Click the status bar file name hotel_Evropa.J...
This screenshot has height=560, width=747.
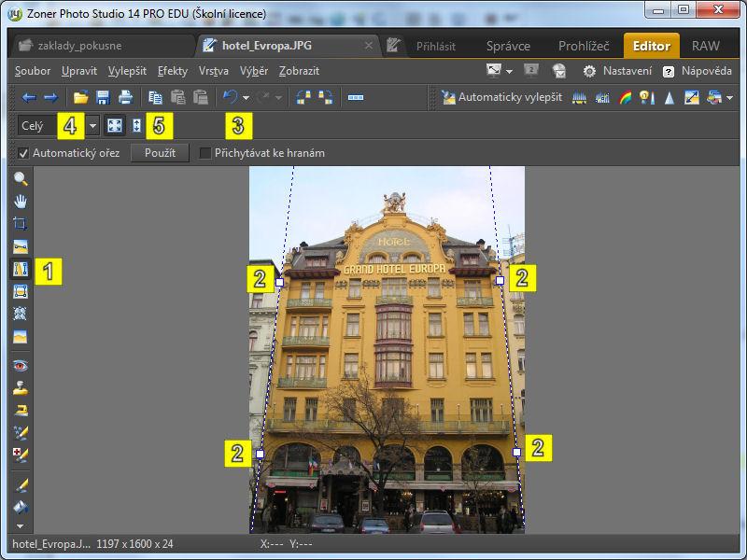51,544
